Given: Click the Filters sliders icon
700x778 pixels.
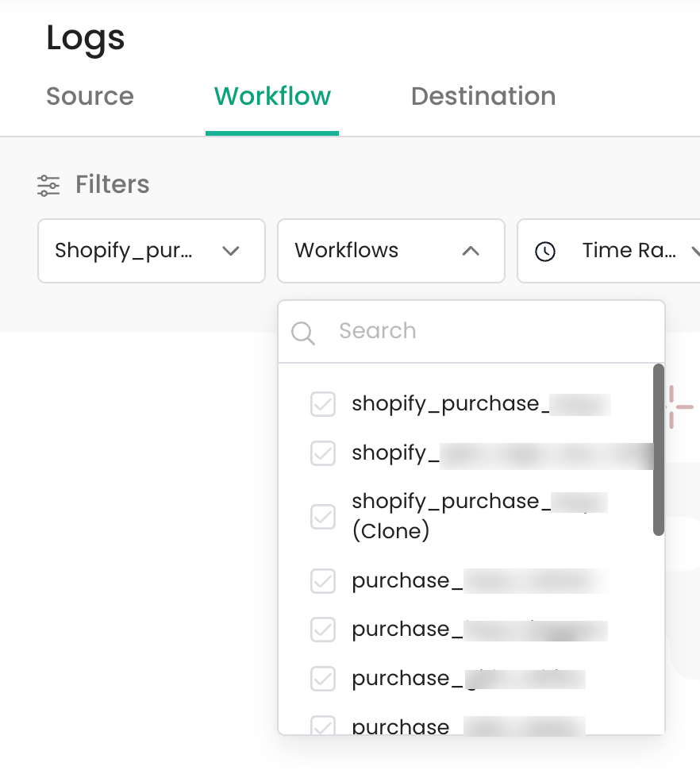Looking at the screenshot, I should point(48,185).
